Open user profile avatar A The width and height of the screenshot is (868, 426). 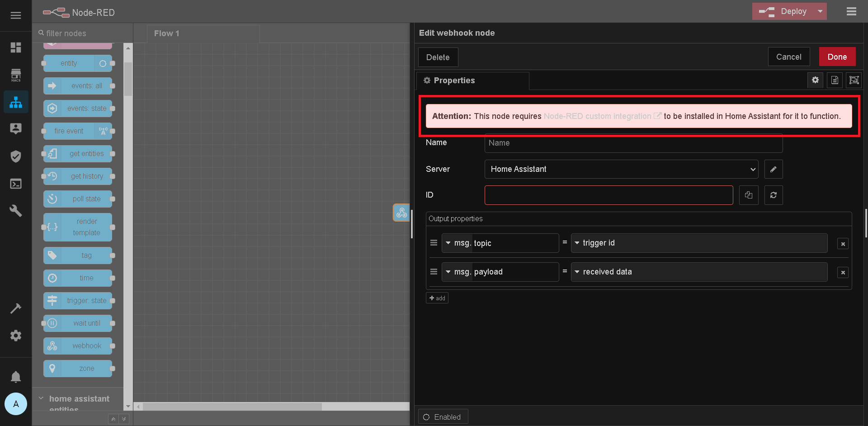pos(16,404)
